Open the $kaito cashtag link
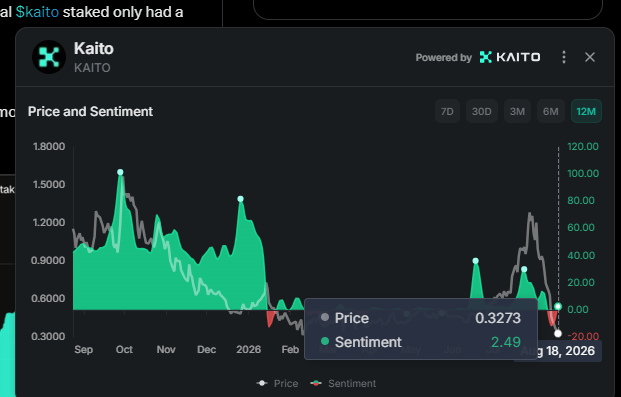The height and width of the screenshot is (397, 621). (x=37, y=12)
